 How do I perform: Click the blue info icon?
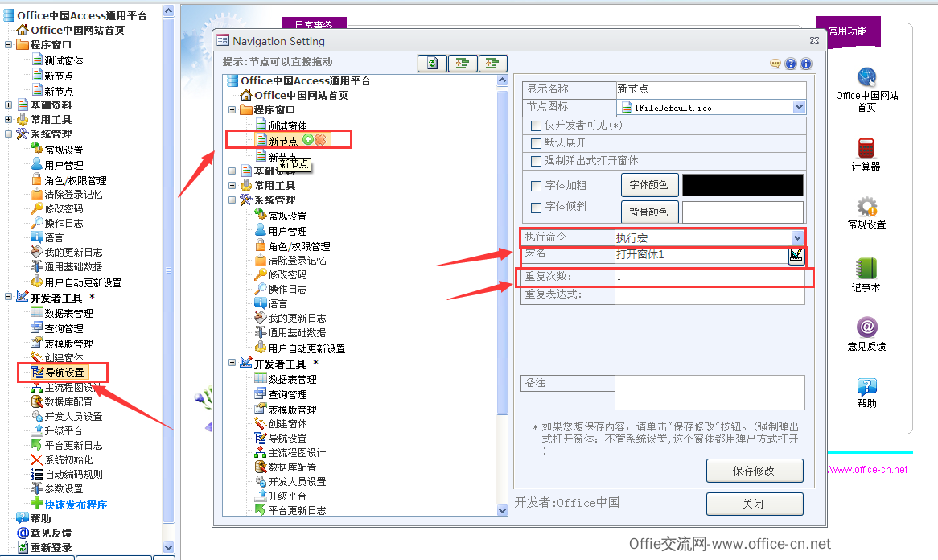[806, 64]
